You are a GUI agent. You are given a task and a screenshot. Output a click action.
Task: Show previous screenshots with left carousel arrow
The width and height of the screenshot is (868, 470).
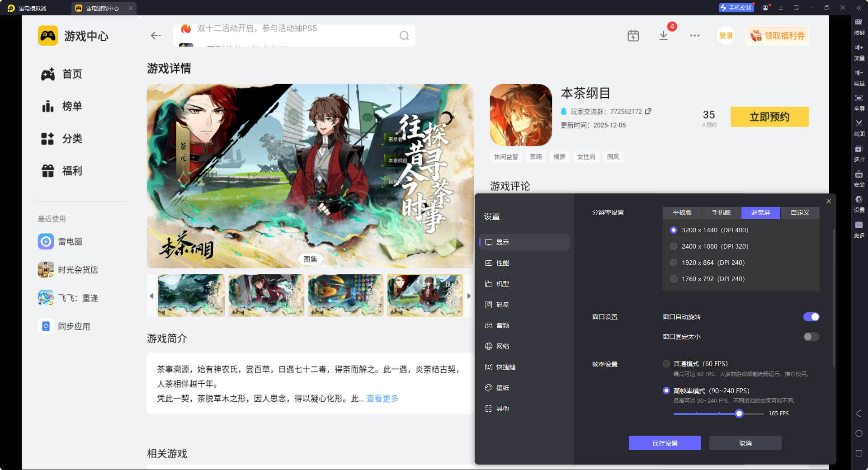point(151,296)
